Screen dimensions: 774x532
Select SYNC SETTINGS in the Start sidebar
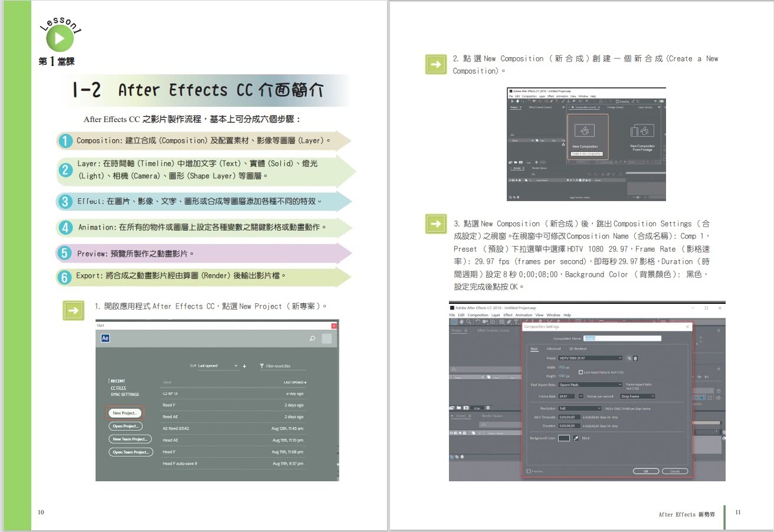(125, 395)
